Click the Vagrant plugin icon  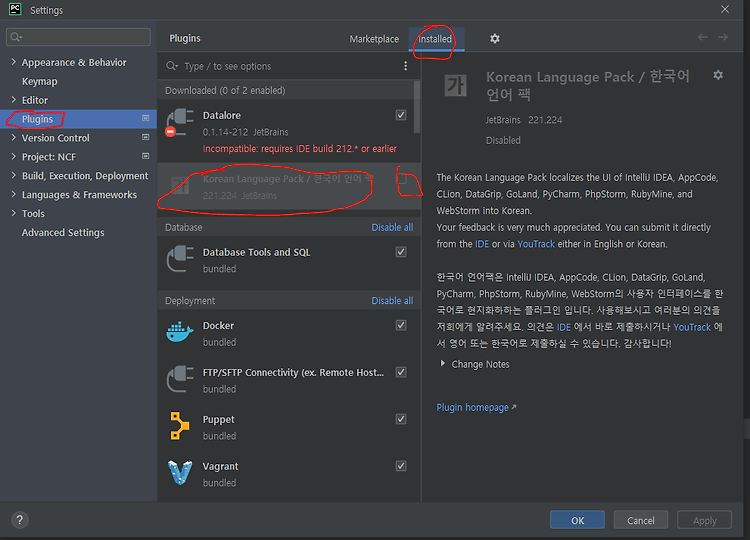[180, 473]
